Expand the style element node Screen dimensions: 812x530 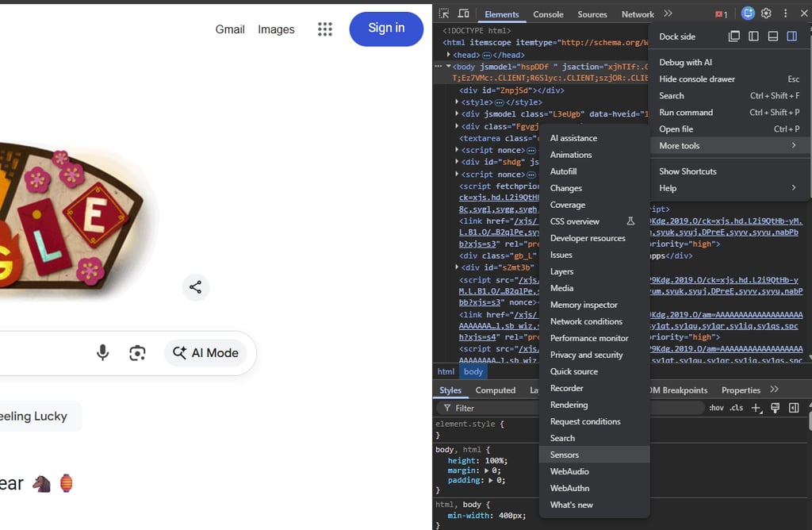coord(457,102)
